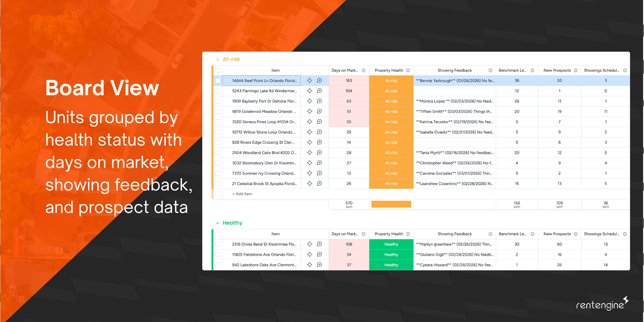Add a comment on 9819 Goldenrod Meadow row
Image resolution: width=644 pixels, height=322 pixels.
point(319,111)
